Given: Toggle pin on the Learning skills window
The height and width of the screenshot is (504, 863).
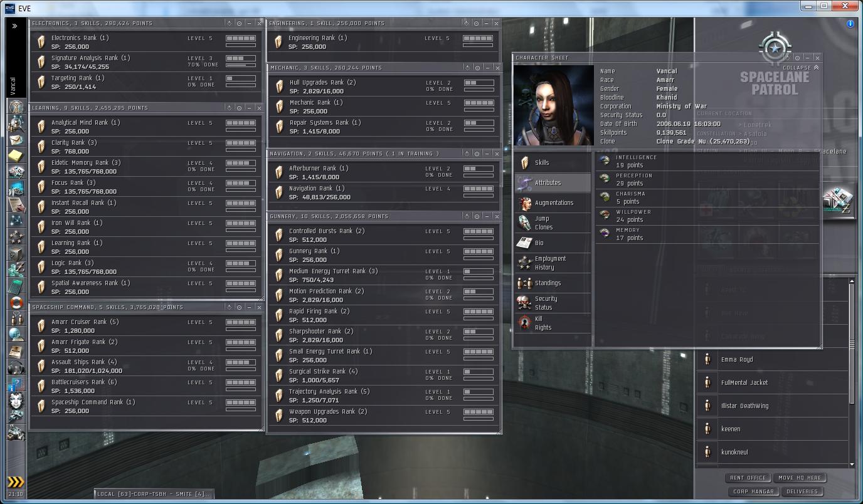Looking at the screenshot, I should click(x=239, y=108).
